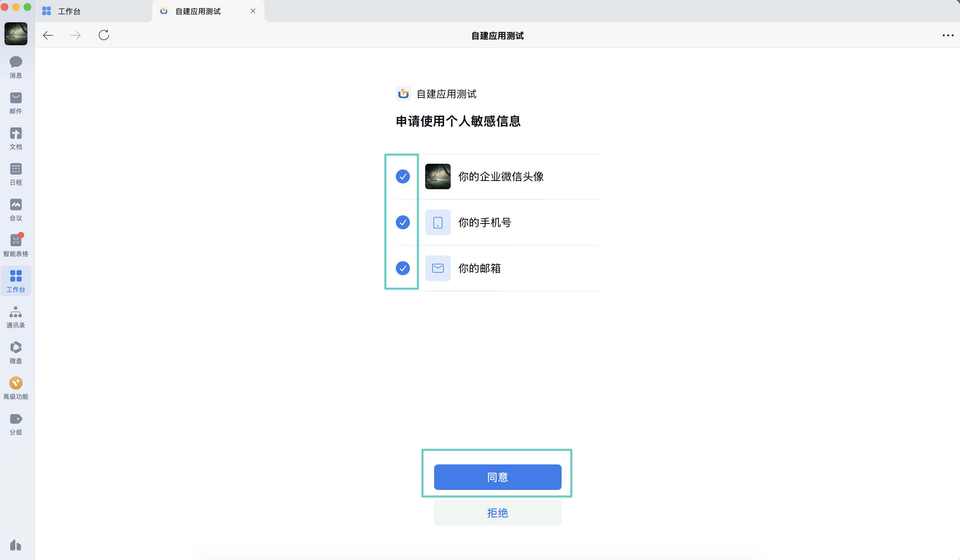Open the 文档 documents sidebar icon
Image resolution: width=960 pixels, height=560 pixels.
[x=16, y=139]
